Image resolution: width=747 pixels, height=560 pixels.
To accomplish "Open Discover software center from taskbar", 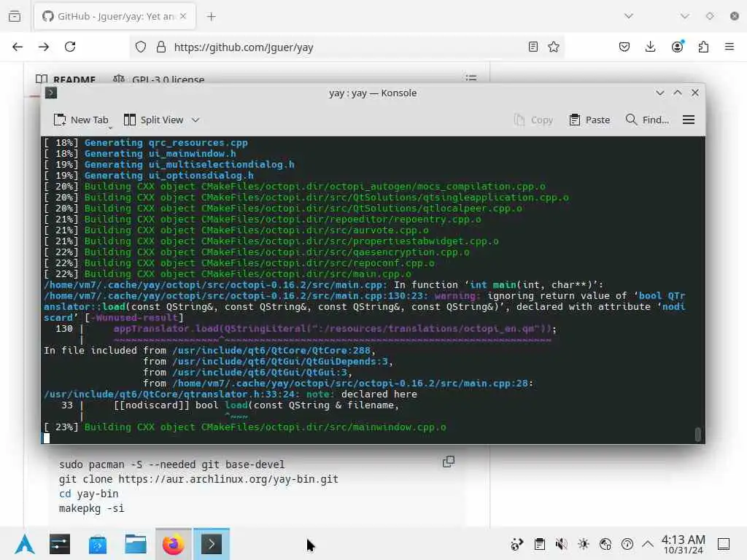I will [98, 544].
